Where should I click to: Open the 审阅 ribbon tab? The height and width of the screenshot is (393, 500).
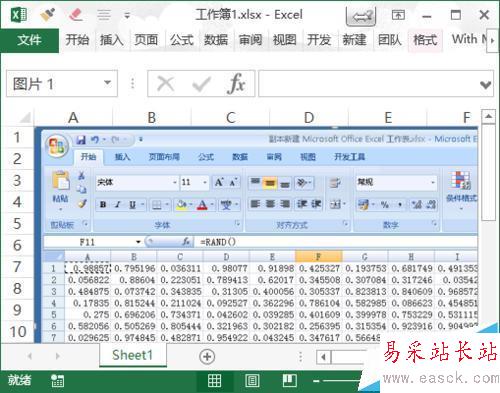point(250,40)
